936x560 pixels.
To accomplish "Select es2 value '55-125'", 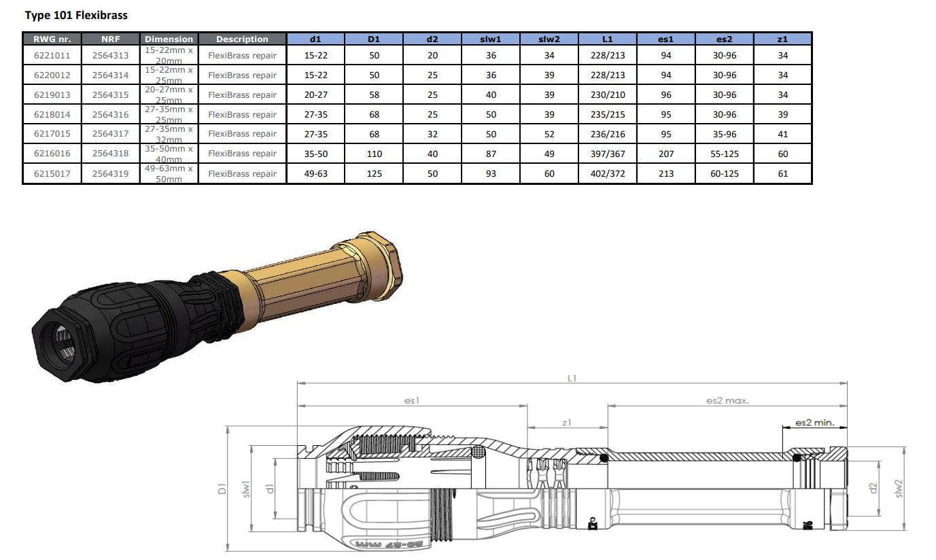I will pos(725,154).
